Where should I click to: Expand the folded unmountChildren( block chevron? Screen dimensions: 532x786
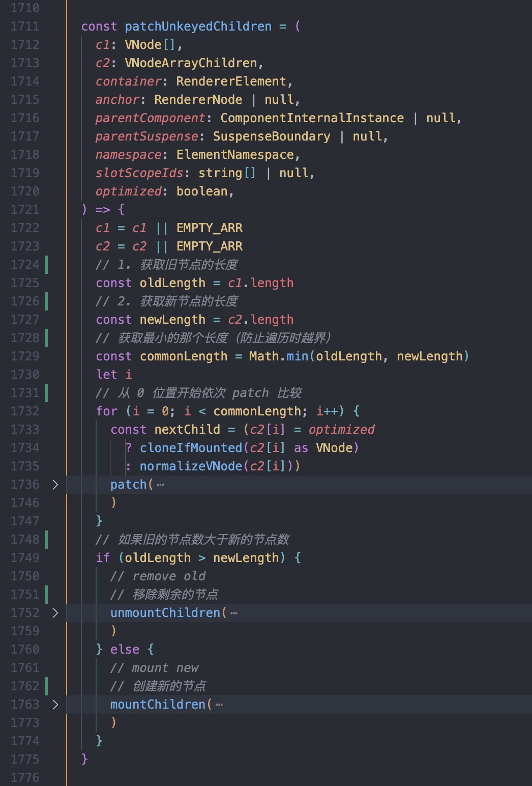pyautogui.click(x=55, y=613)
